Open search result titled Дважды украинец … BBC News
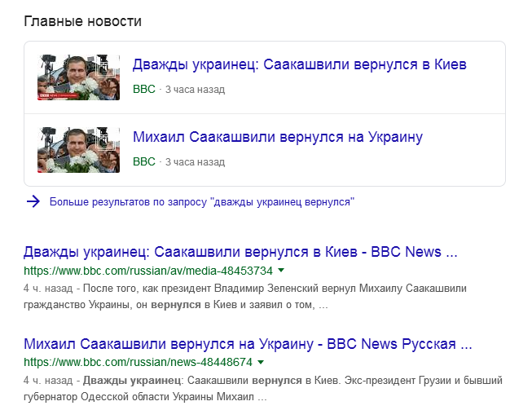Screen dimensions: 532x419 [x=240, y=252]
